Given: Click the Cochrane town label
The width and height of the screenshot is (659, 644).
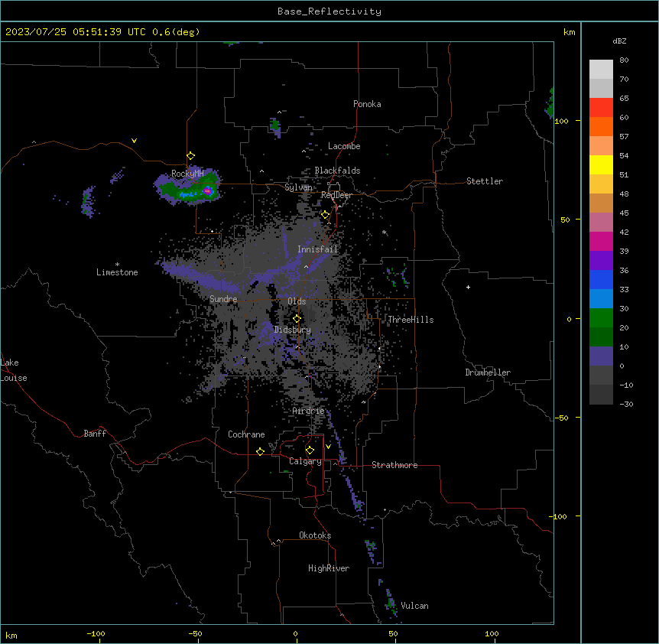Looking at the screenshot, I should point(246,434).
